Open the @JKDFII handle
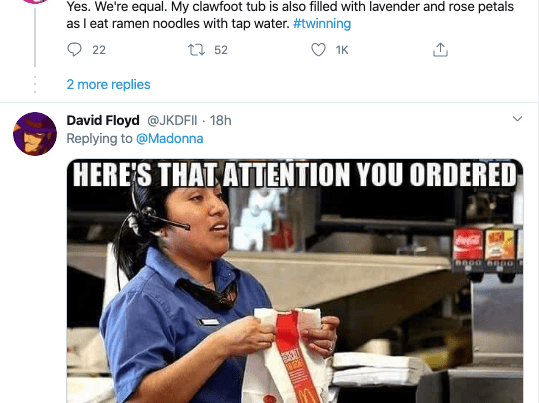Image resolution: width=539 pixels, height=403 pixels. (172, 121)
